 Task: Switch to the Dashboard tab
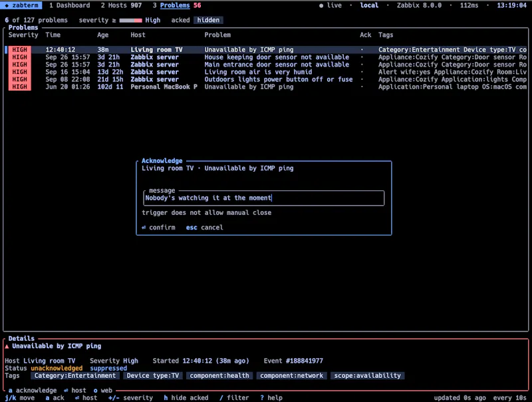pyautogui.click(x=70, y=5)
